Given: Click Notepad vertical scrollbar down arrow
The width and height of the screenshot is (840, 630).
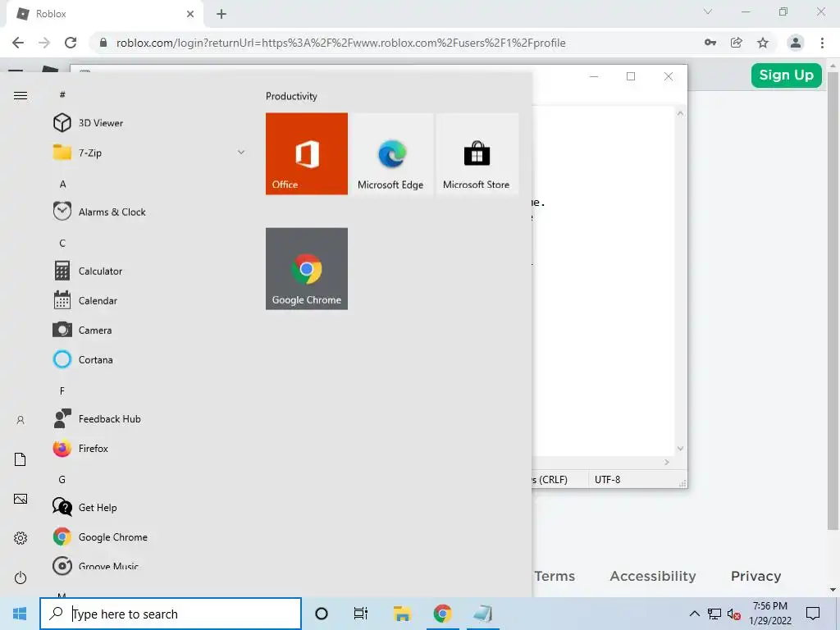Looking at the screenshot, I should 680,449.
